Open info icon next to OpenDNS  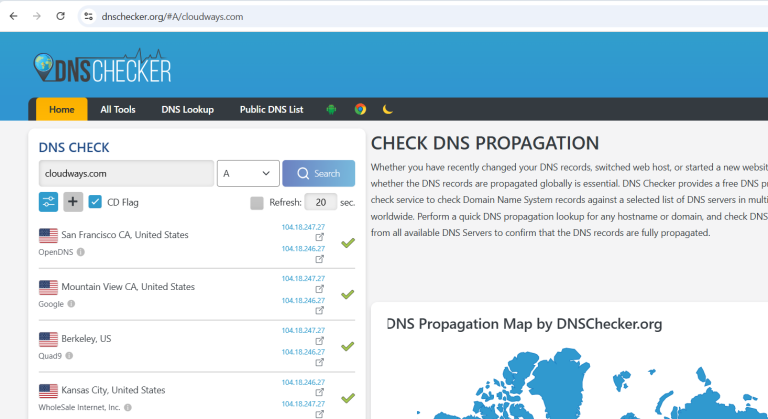[x=81, y=252]
